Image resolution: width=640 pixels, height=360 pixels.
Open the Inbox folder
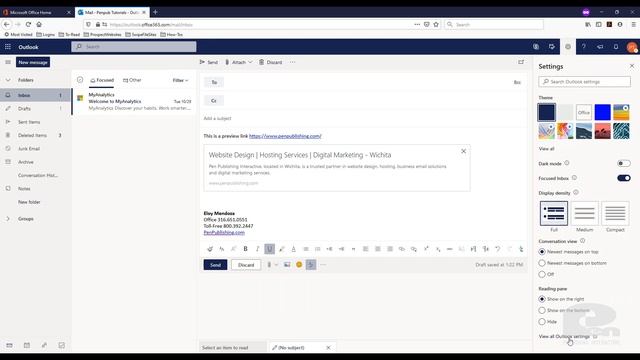pyautogui.click(x=35, y=95)
